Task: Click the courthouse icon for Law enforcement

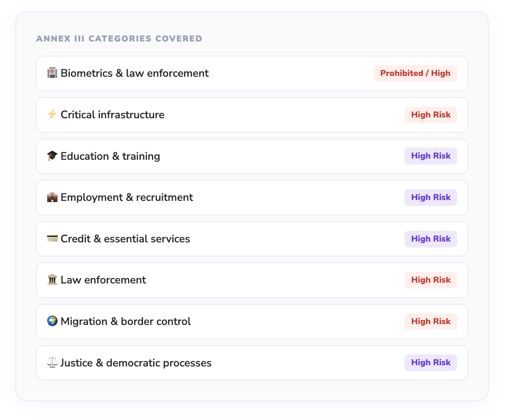Action: pos(52,280)
